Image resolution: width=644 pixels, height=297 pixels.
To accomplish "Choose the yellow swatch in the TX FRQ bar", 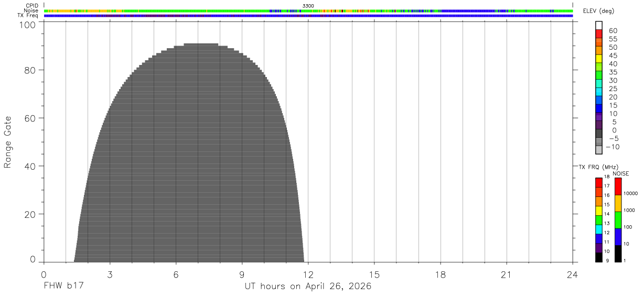I will (x=599, y=211).
